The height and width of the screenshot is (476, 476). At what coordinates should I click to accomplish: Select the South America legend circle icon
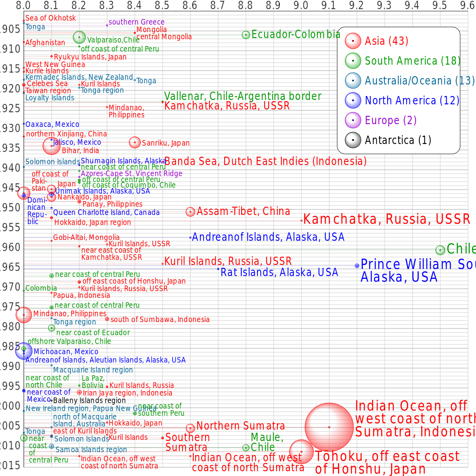(x=353, y=61)
